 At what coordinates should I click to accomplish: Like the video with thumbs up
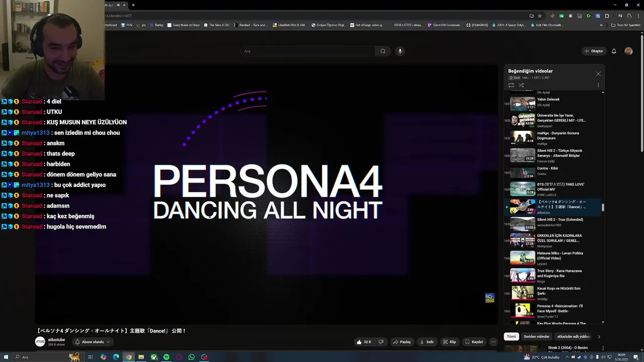click(364, 342)
